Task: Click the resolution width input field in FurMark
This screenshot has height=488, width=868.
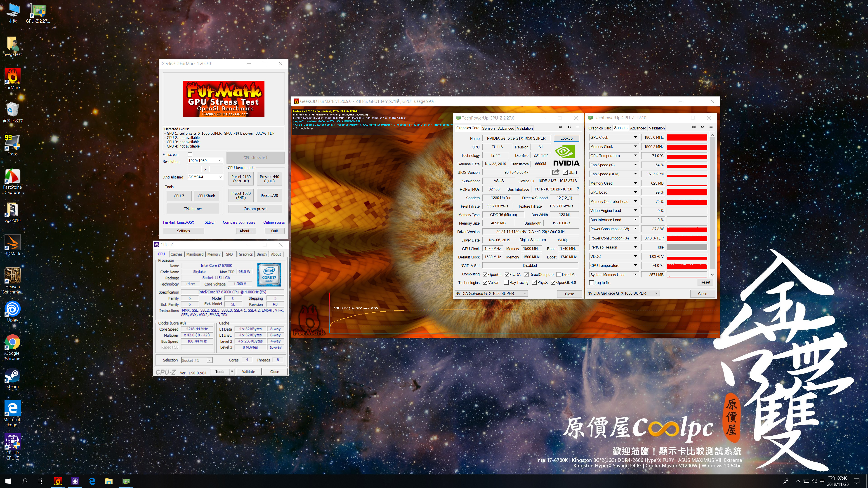Action: (x=194, y=169)
